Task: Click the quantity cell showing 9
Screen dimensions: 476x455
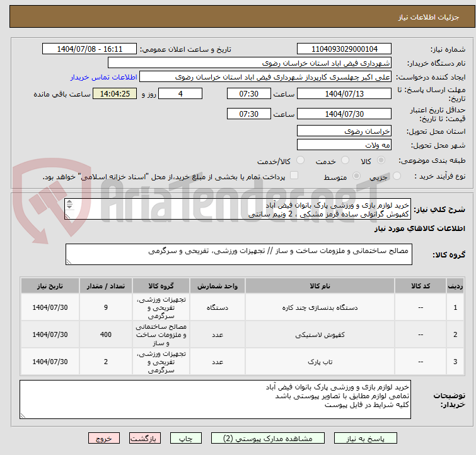Action: [x=106, y=307]
